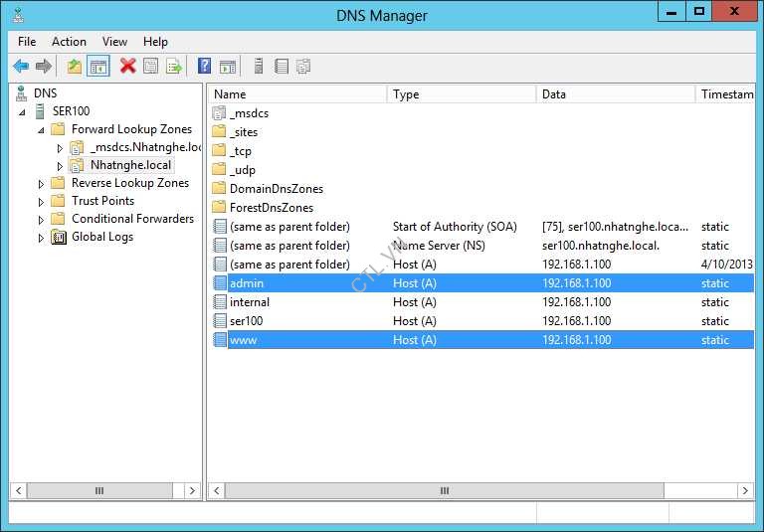
Task: Expand the Reverse Lookup Zones node
Action: [42, 184]
